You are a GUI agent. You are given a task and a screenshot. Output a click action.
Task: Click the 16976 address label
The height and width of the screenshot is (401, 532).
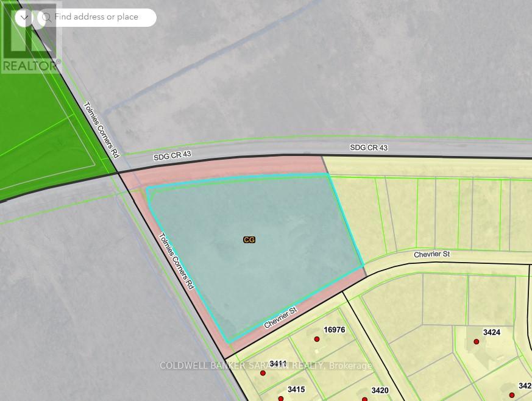click(335, 330)
